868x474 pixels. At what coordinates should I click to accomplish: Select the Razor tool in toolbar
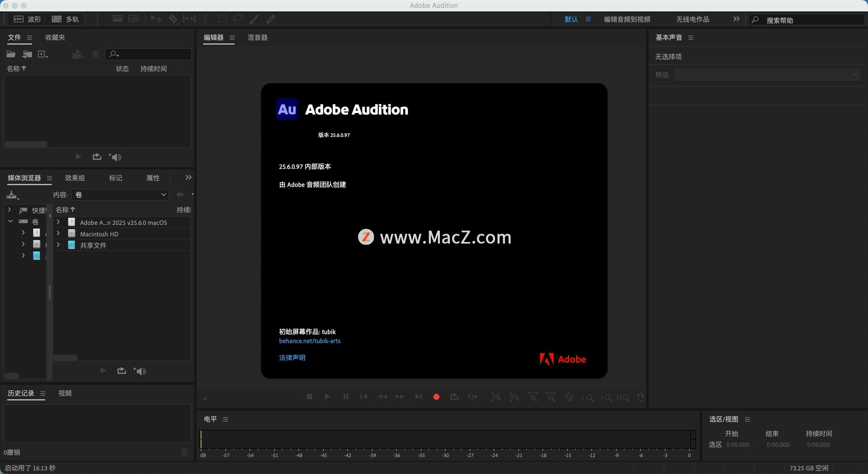coord(173,19)
